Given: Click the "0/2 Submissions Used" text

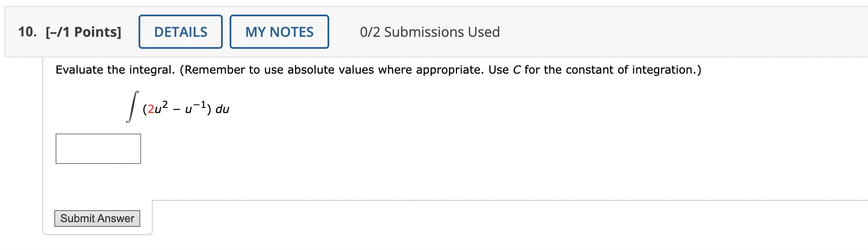Looking at the screenshot, I should pos(429,32).
